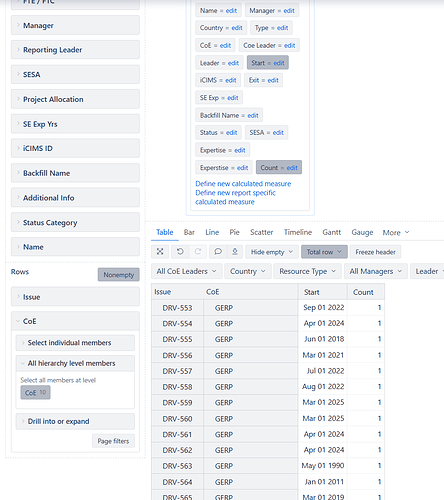Image resolution: width=444 pixels, height=500 pixels.
Task: Toggle the Count measure selection
Action: pos(279,167)
